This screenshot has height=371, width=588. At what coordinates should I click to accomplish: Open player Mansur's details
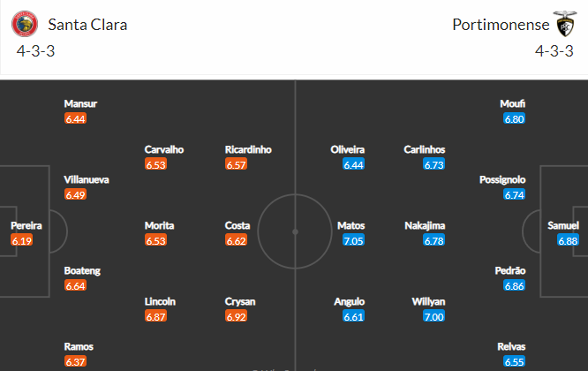(x=79, y=104)
